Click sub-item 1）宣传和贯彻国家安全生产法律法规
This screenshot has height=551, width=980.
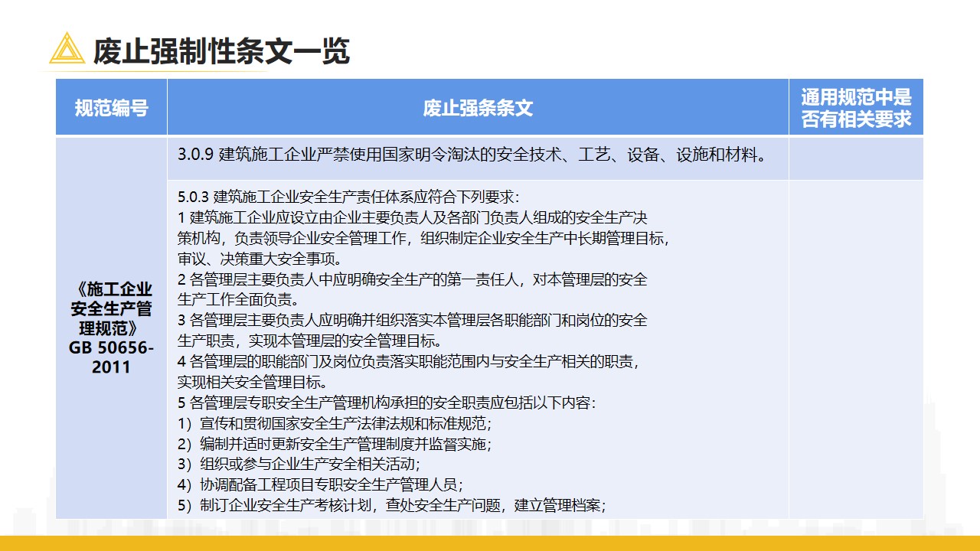[x=335, y=423]
